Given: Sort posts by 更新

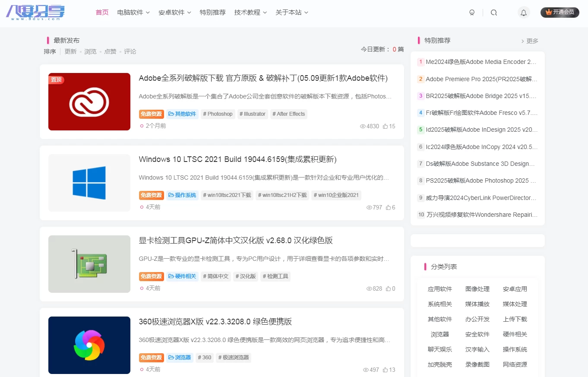Looking at the screenshot, I should point(70,51).
